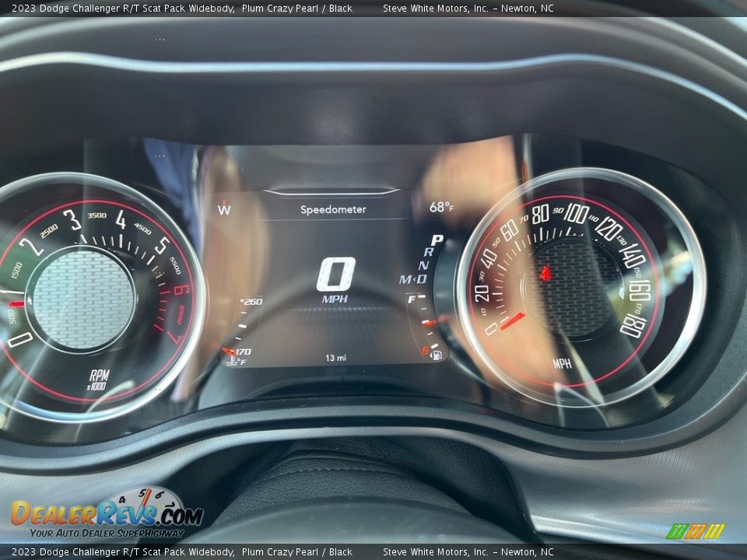Viewport: 747px width, 560px height.
Task: Click the MPH label on the analog speedometer
Action: pos(562,364)
